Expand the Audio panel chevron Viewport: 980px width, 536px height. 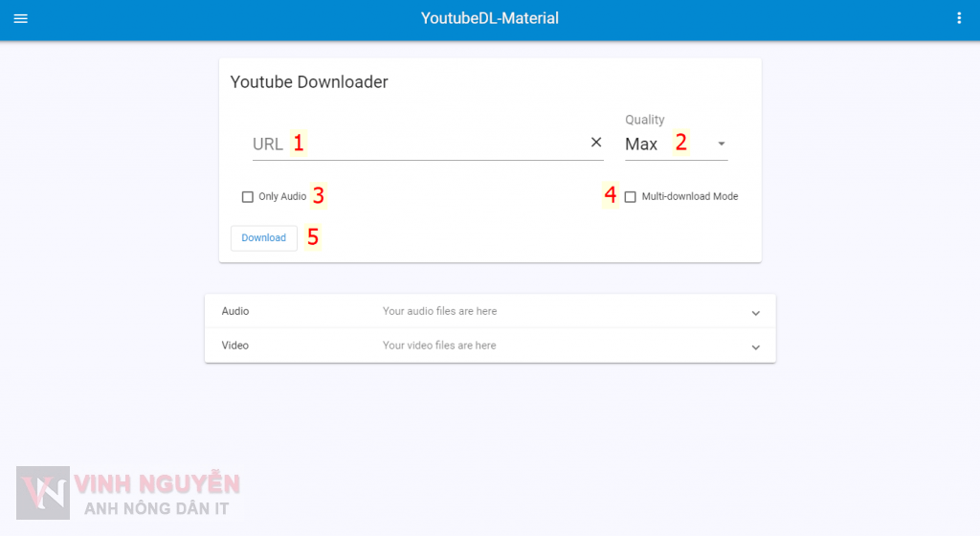[x=755, y=313]
